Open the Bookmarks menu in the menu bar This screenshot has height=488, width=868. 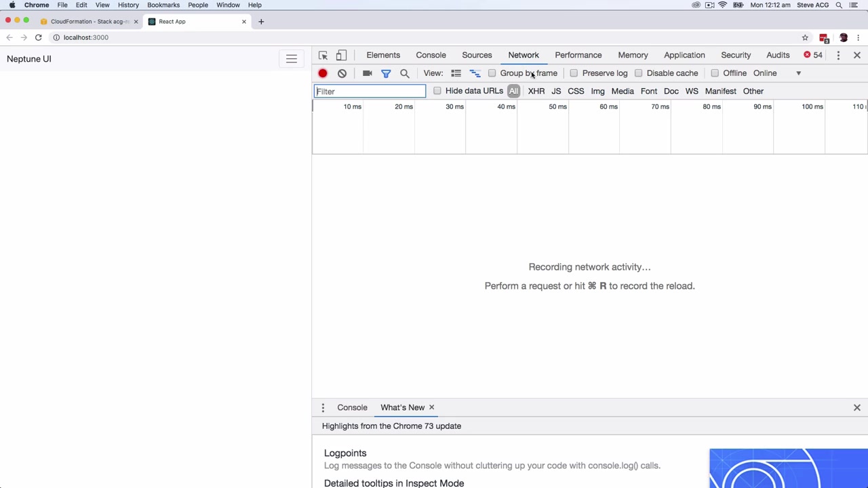pyautogui.click(x=163, y=5)
